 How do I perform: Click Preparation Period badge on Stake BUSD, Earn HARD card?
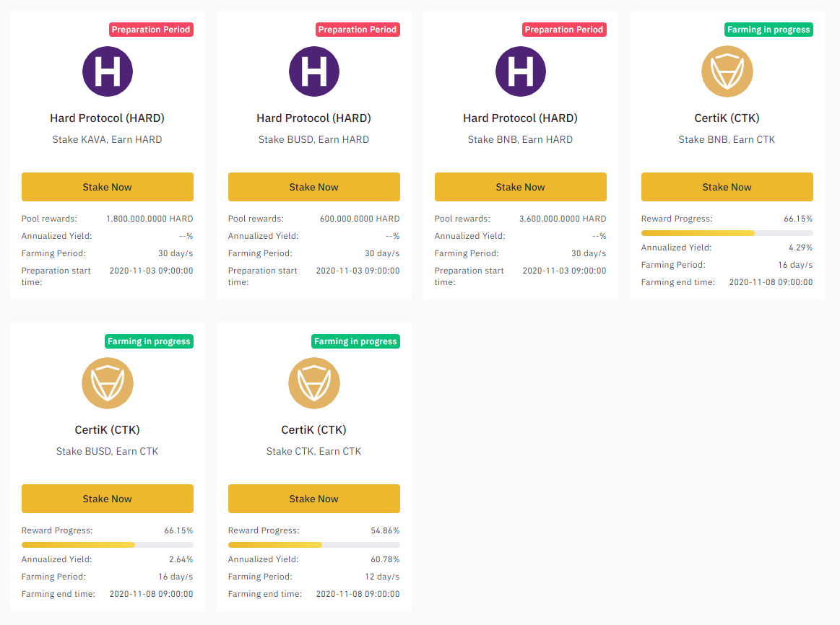pyautogui.click(x=358, y=30)
